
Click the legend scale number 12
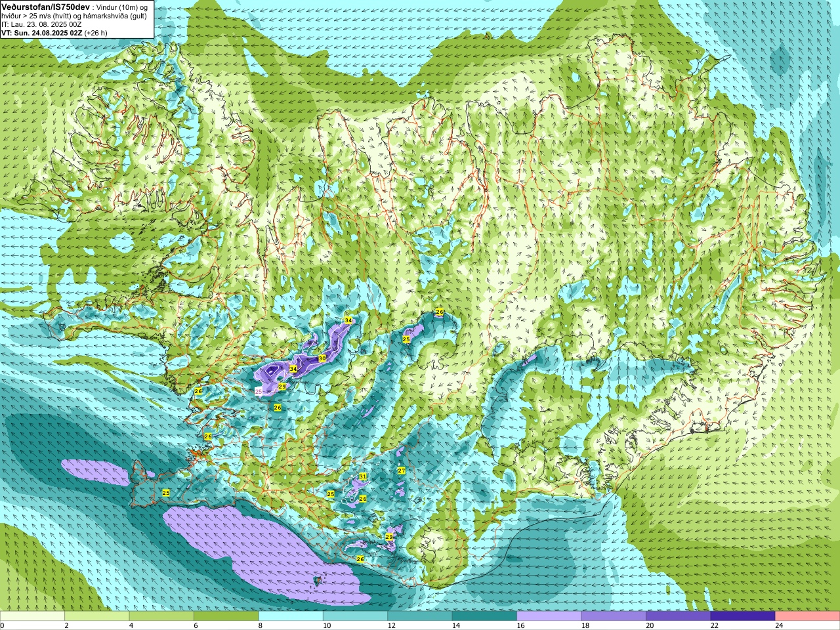click(391, 625)
